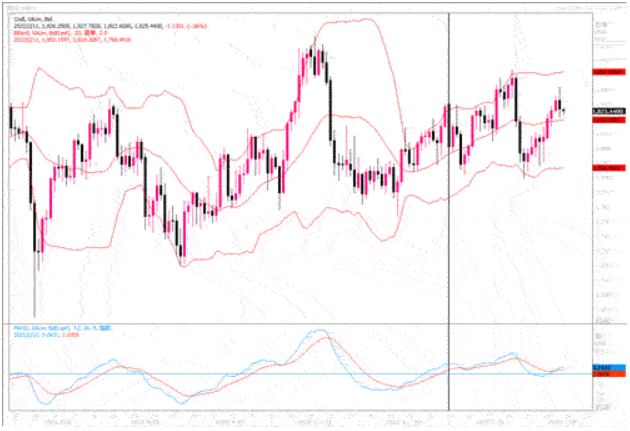Click the upper band red price tag
630x431 pixels.
[x=604, y=72]
